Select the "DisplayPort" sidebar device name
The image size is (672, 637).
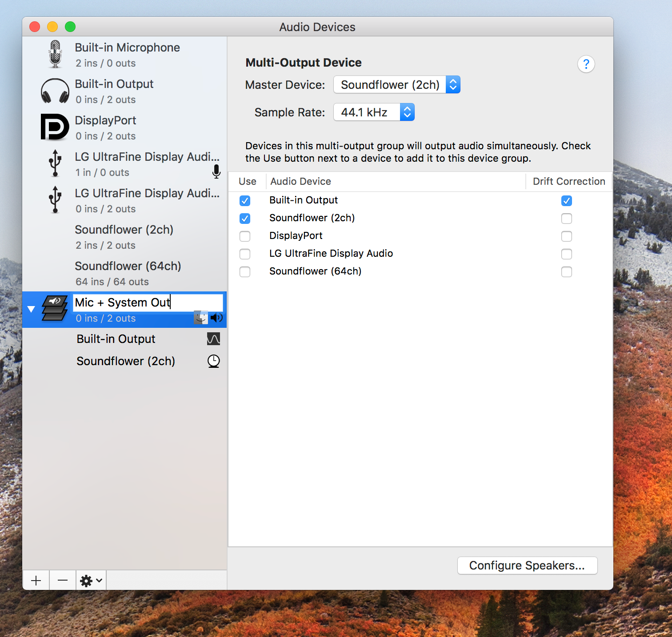[x=105, y=120]
